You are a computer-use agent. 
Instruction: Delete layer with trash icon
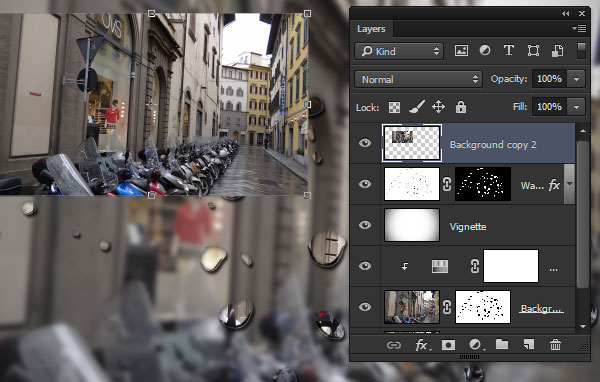pyautogui.click(x=555, y=345)
